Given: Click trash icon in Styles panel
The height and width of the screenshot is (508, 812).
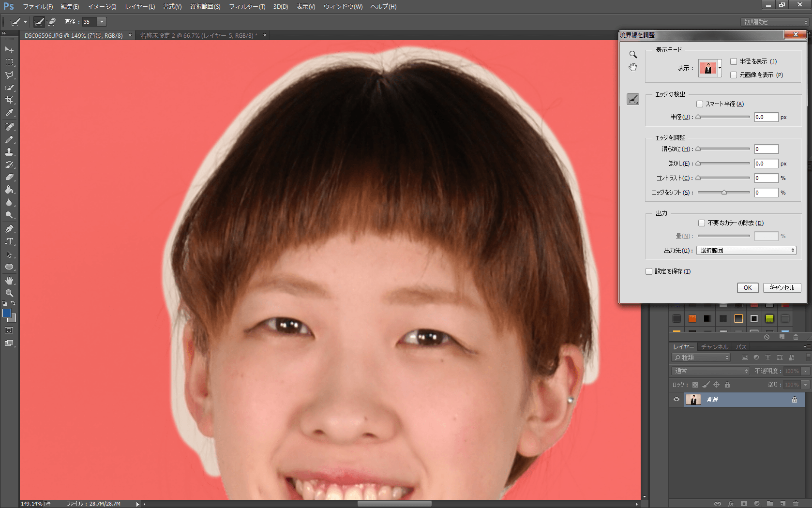Looking at the screenshot, I should (x=796, y=337).
